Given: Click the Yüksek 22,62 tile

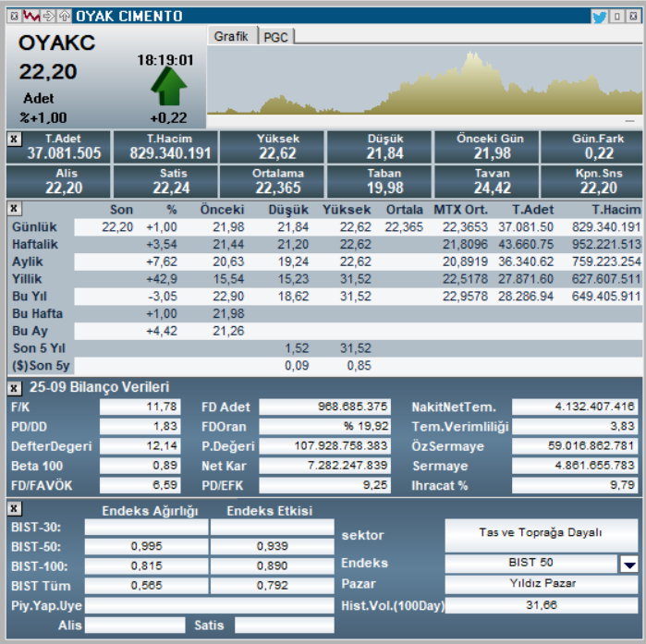Looking at the screenshot, I should coord(273,147).
